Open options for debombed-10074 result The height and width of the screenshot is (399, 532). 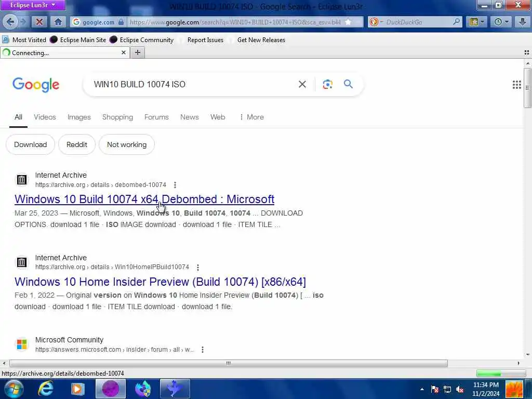coord(175,185)
